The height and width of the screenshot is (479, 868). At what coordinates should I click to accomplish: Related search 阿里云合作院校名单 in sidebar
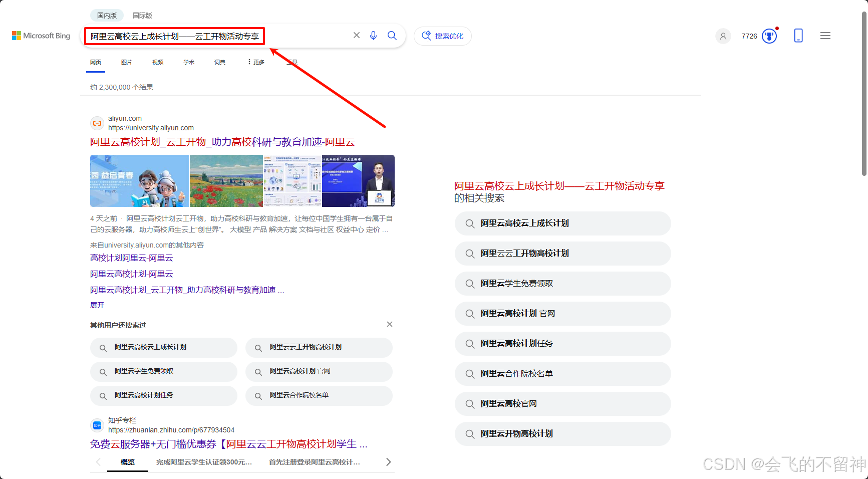563,374
